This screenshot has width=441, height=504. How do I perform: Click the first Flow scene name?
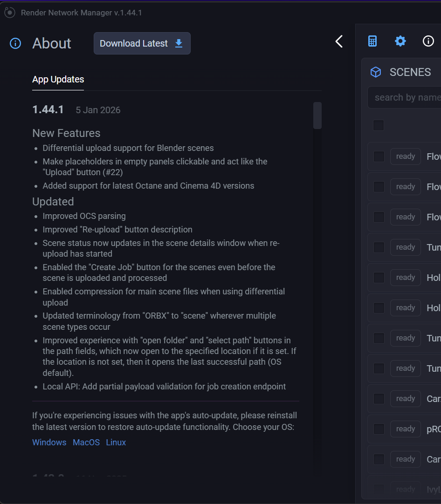click(x=434, y=157)
